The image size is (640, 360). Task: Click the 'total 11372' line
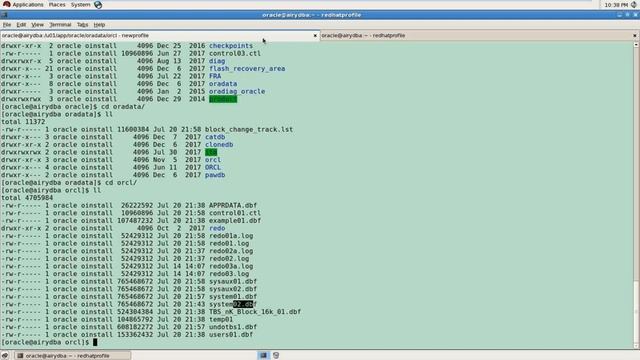[x=23, y=122]
